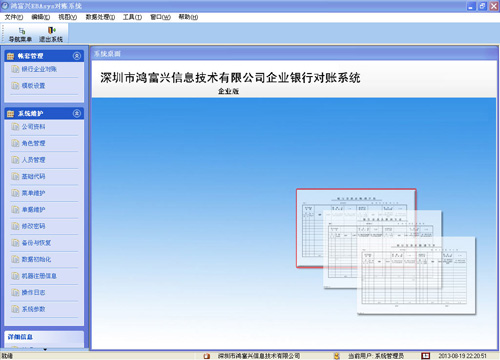Open the 视图 menu
The image size is (500, 360).
point(68,17)
